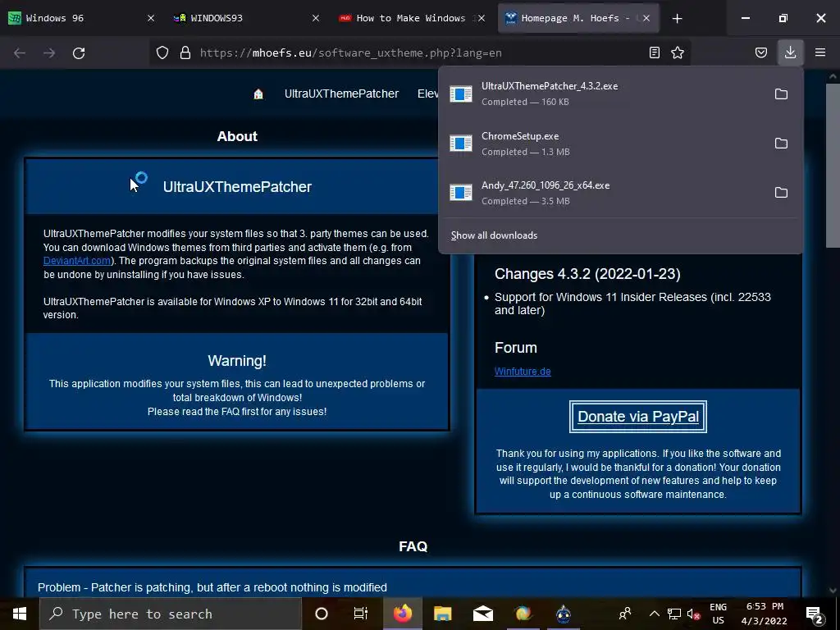Open the Firefox application menu

pyautogui.click(x=820, y=52)
